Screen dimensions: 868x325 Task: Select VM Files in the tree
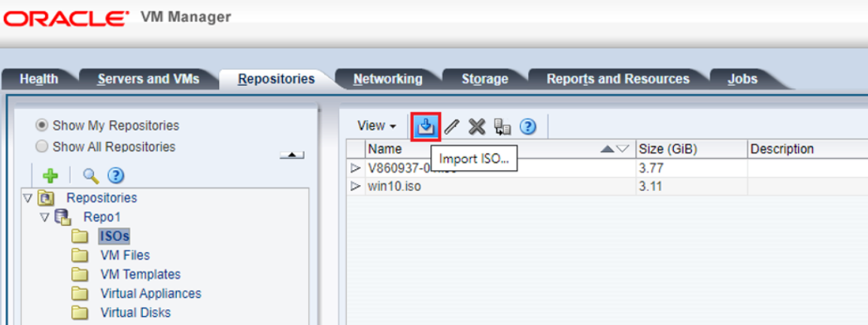click(125, 256)
